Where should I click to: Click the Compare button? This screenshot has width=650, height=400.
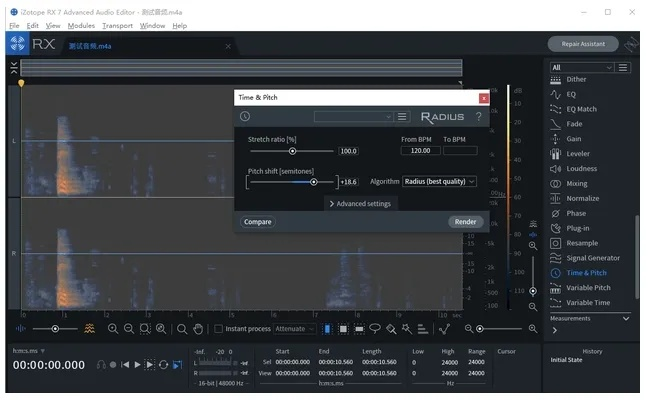click(257, 222)
